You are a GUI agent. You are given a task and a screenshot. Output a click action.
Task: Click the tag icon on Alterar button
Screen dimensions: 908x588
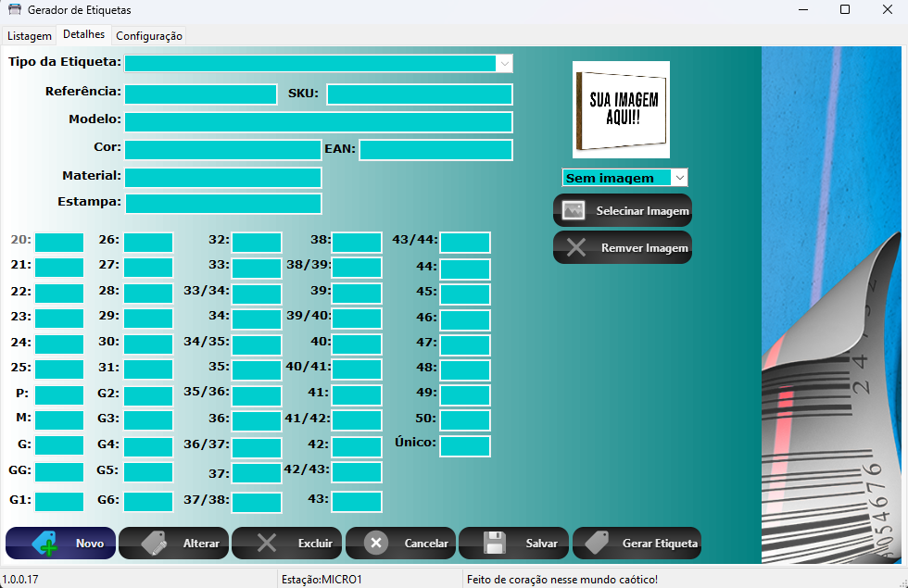coord(155,544)
